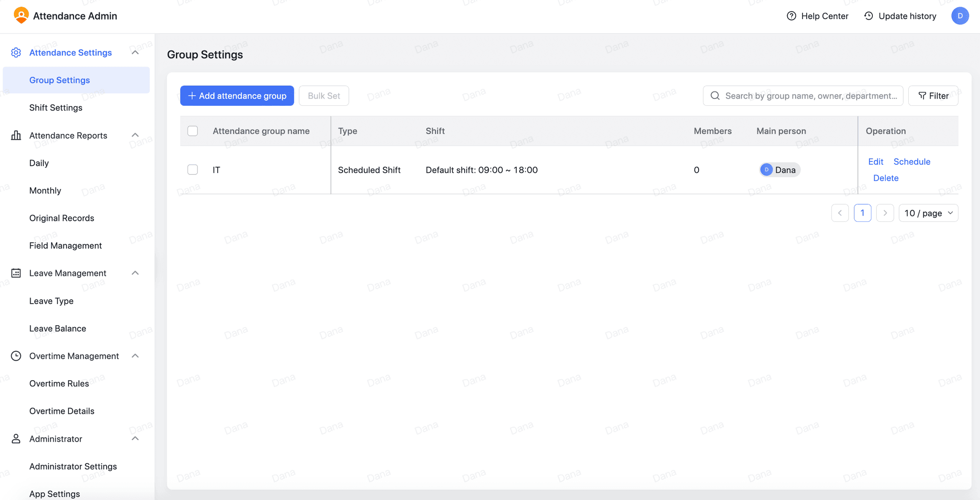This screenshot has height=500, width=980.
Task: Click the Attendance Settings gear icon
Action: (x=16, y=53)
